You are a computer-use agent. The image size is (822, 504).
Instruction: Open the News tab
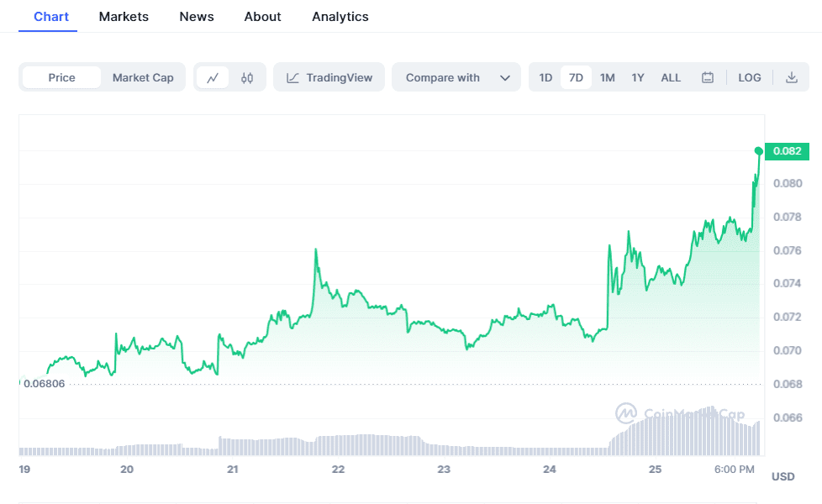pyautogui.click(x=197, y=17)
